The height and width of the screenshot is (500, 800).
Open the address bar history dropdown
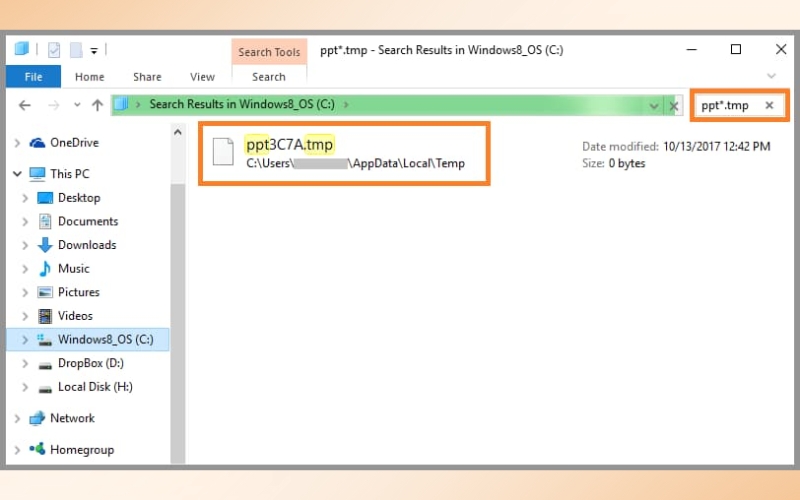point(654,106)
